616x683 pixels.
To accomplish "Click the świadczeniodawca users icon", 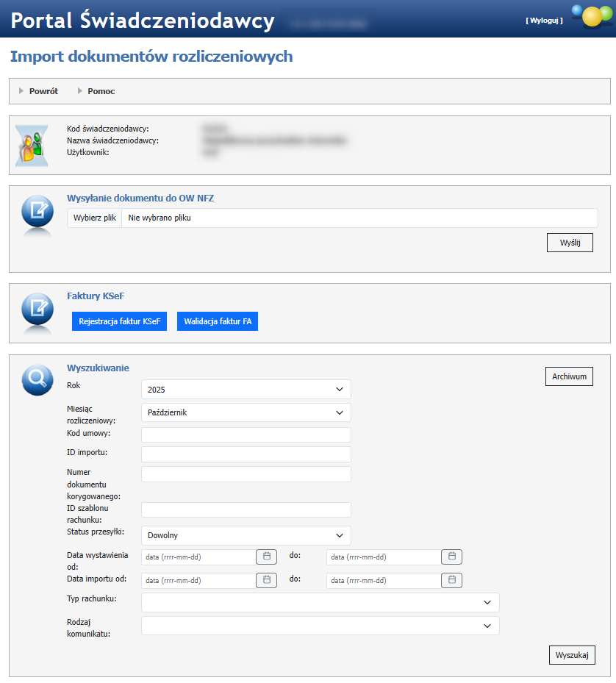I will (32, 145).
